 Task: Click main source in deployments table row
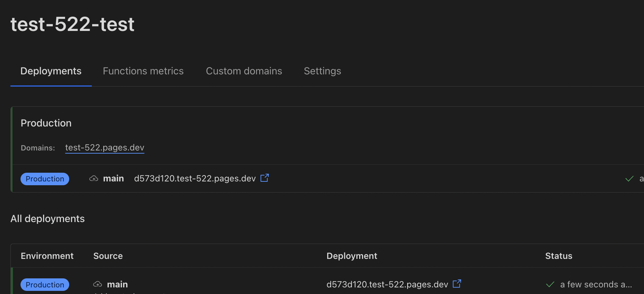pyautogui.click(x=117, y=285)
